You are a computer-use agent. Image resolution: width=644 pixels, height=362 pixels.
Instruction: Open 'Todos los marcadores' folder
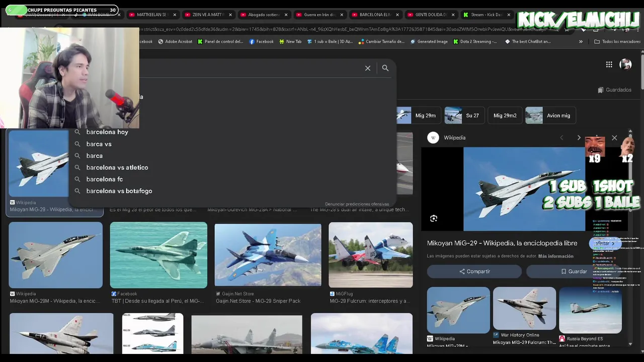[x=617, y=42]
